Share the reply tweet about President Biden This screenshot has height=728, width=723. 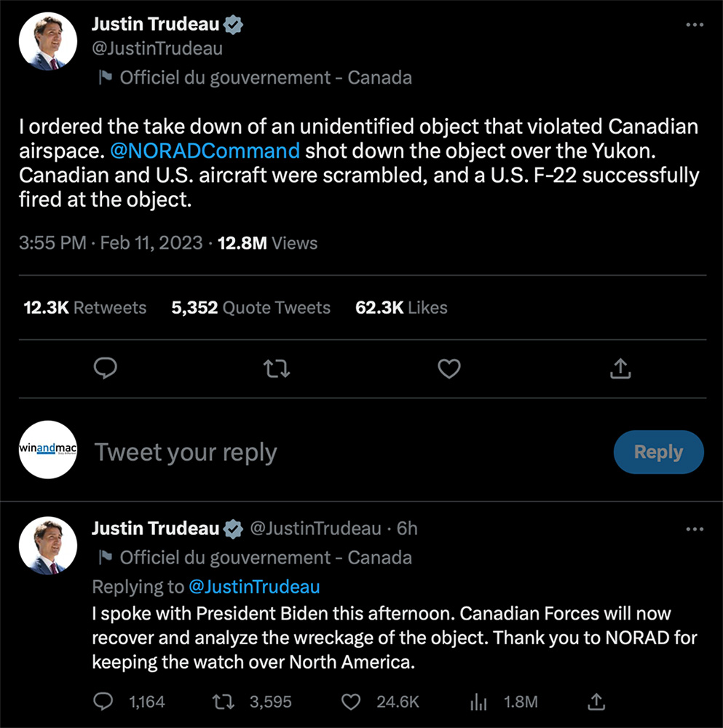[x=596, y=702]
